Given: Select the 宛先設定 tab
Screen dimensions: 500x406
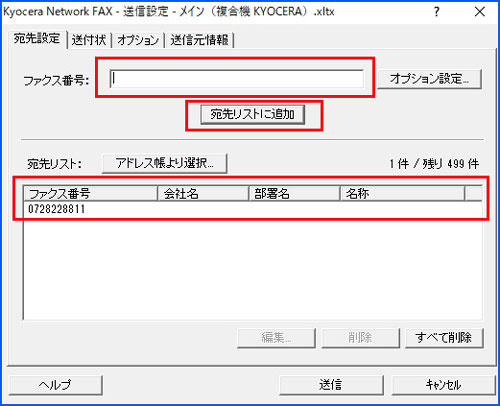Looking at the screenshot, I should [37, 39].
